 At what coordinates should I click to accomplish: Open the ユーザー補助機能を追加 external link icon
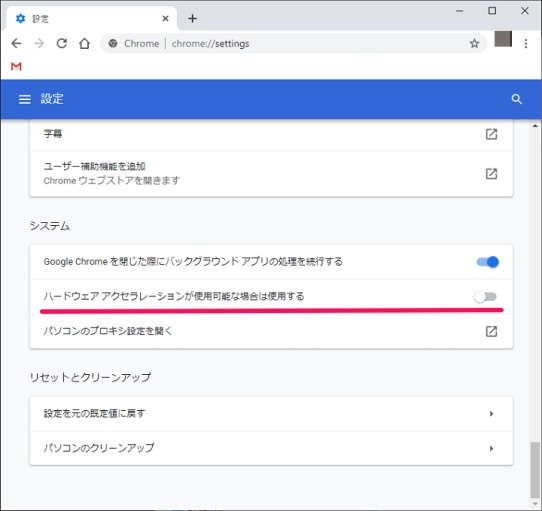coord(491,174)
